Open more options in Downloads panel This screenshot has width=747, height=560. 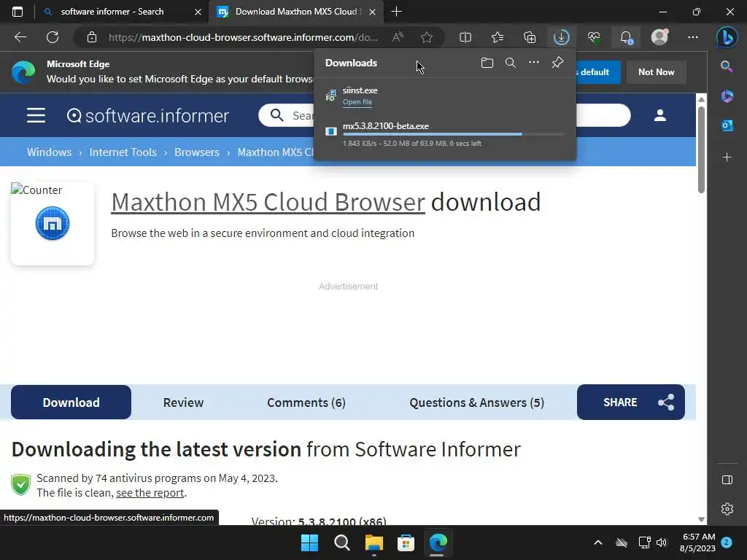coord(534,62)
